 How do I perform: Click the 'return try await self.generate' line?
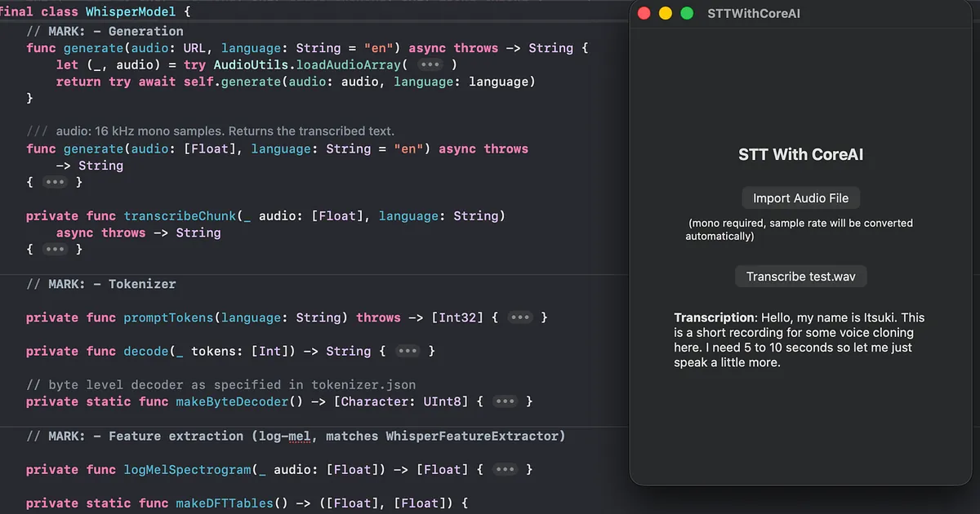point(296,82)
